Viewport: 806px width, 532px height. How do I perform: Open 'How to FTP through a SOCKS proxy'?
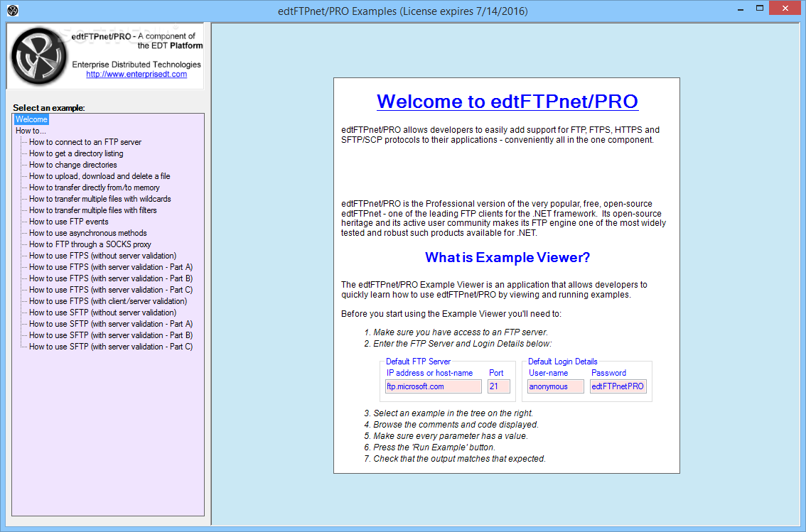tap(90, 244)
